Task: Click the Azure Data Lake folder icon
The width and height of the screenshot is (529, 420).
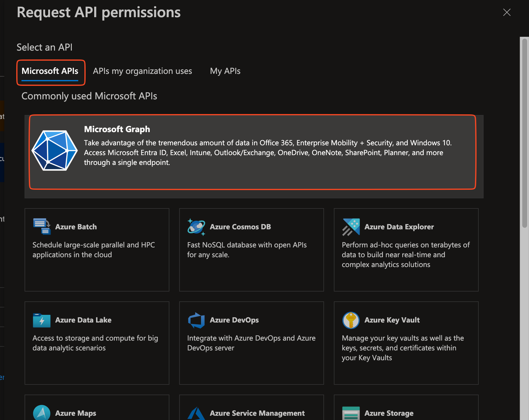Action: [x=42, y=320]
